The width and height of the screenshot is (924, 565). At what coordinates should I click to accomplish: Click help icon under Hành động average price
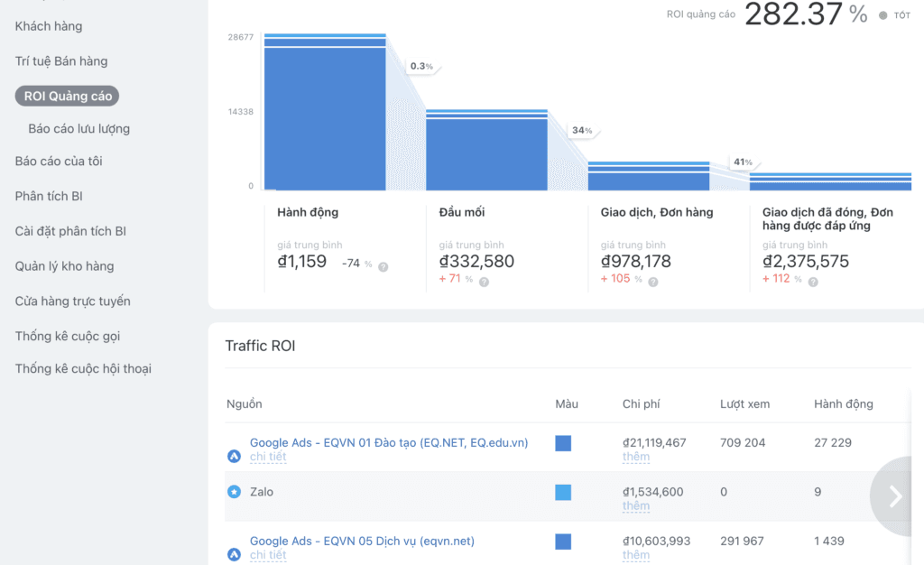pos(383,266)
